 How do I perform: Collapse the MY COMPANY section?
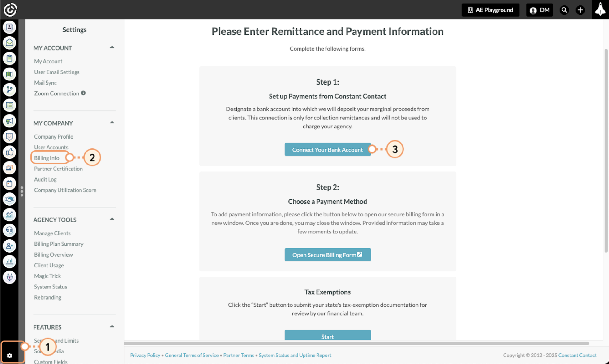[112, 122]
